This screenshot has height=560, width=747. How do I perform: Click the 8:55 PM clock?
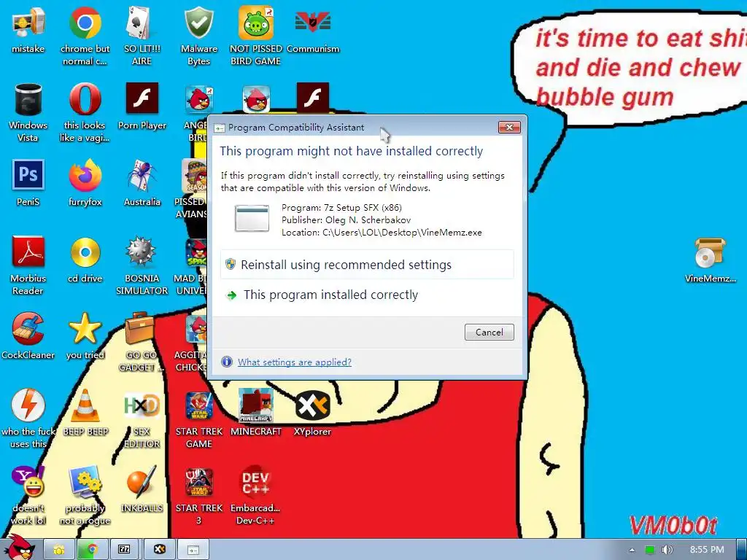707,550
